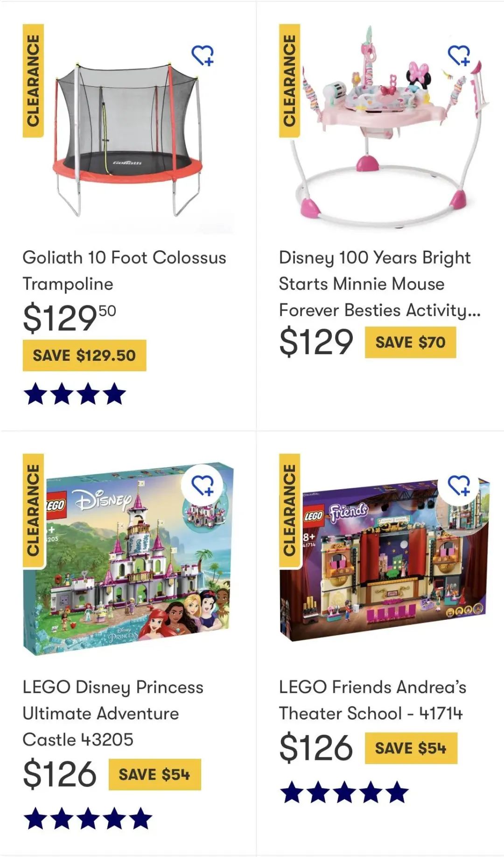Click five-star rating under Theater School

tap(344, 792)
